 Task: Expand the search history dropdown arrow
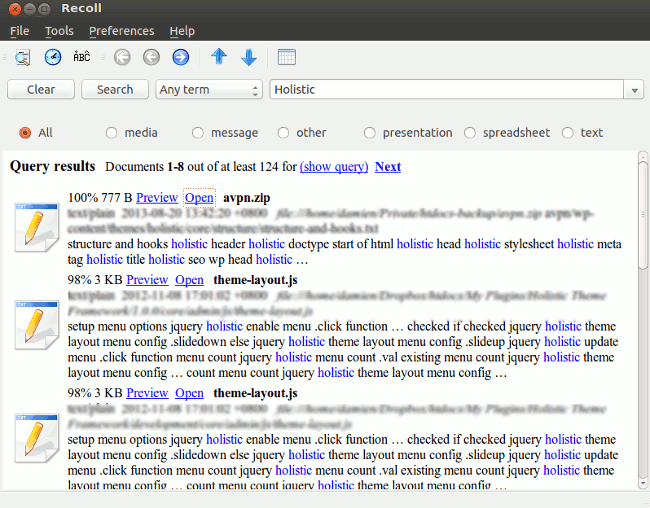point(634,90)
